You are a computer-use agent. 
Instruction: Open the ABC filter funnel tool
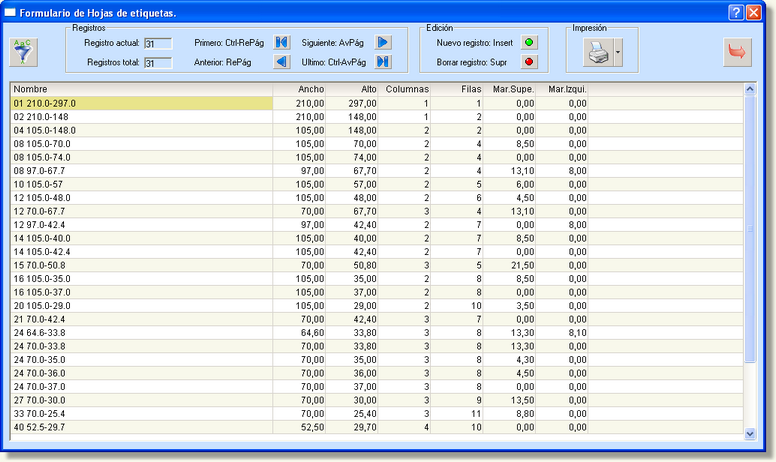[23, 52]
